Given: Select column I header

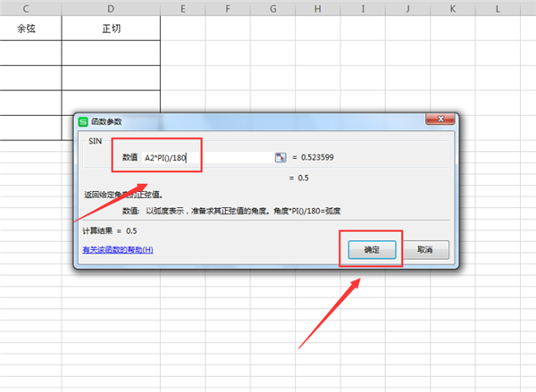Looking at the screenshot, I should coord(364,7).
